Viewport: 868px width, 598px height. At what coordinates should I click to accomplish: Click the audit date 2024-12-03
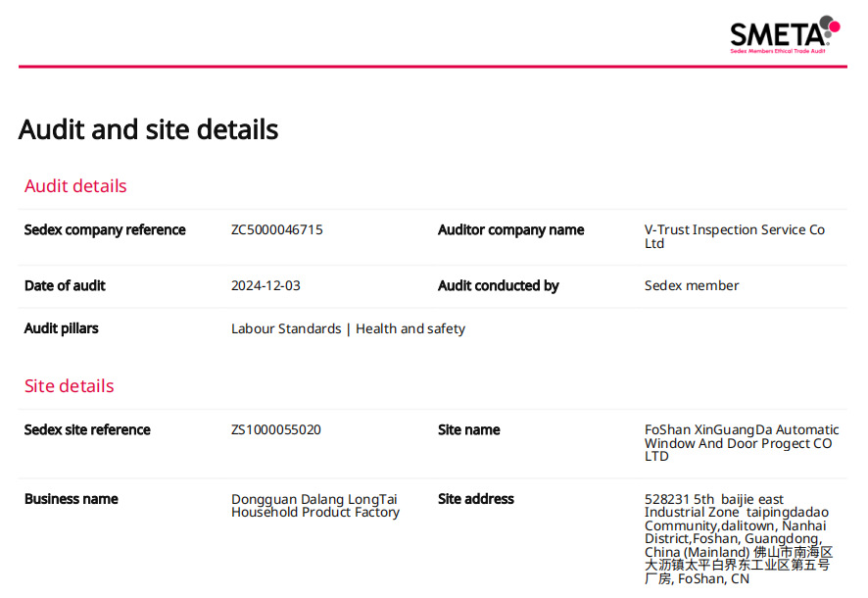(265, 286)
